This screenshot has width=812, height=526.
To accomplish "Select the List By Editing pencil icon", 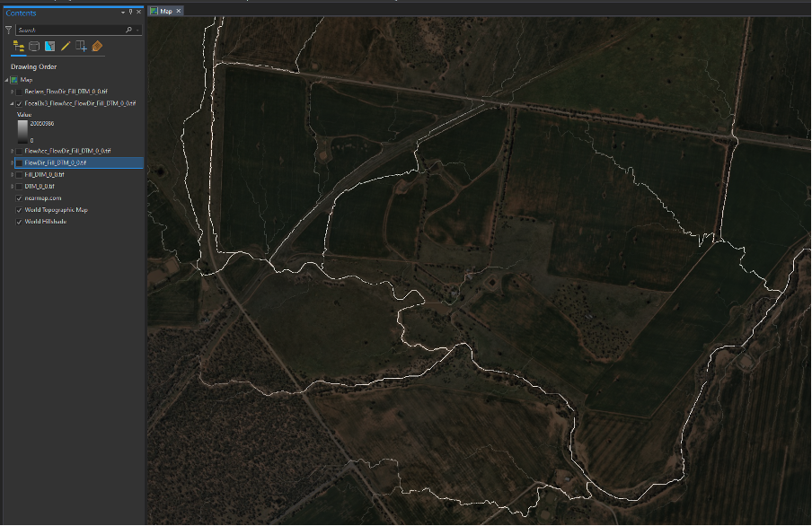I will tap(65, 47).
